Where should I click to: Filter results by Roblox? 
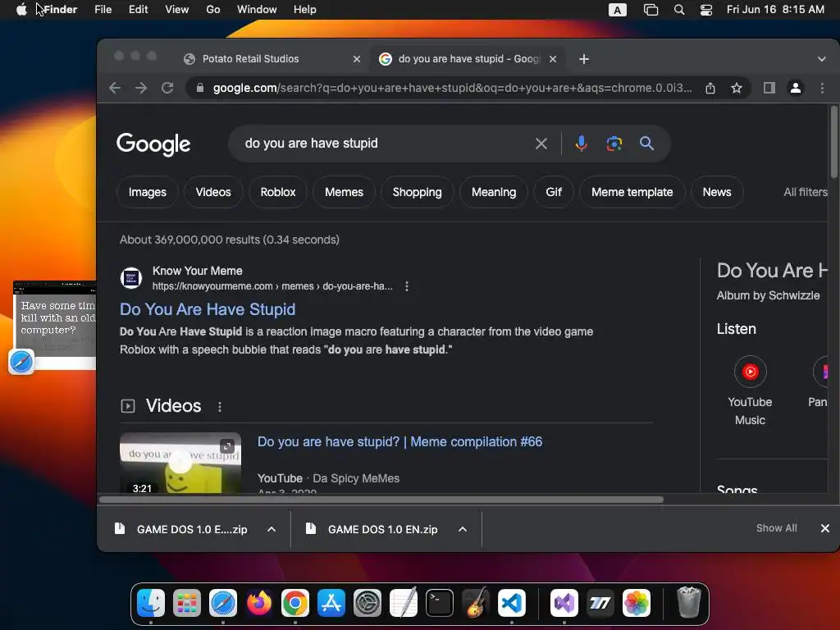pos(277,192)
